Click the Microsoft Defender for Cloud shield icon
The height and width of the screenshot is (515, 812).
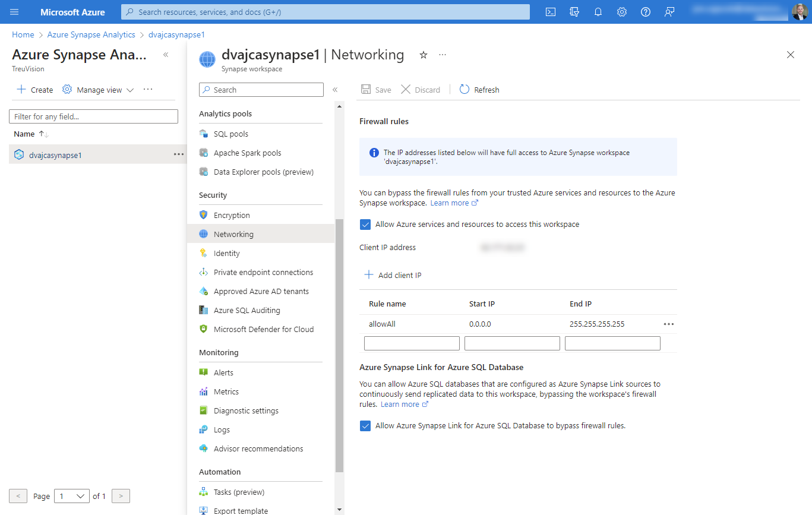pyautogui.click(x=204, y=329)
